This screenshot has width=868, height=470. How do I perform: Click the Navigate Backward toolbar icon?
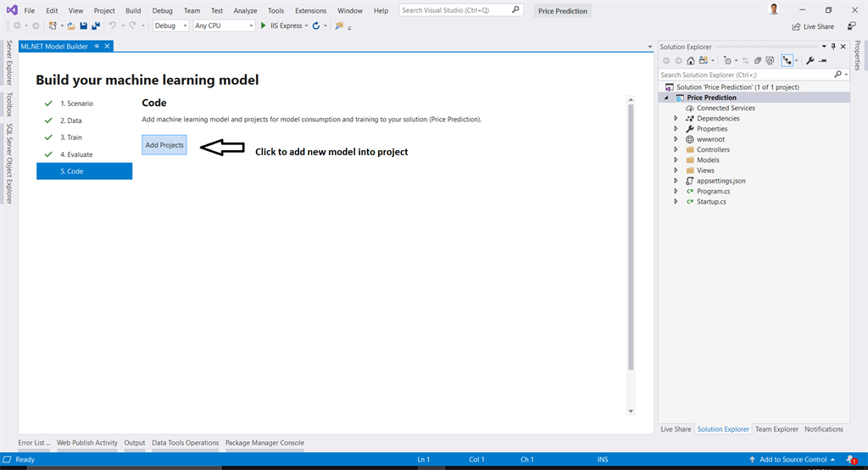(17, 25)
